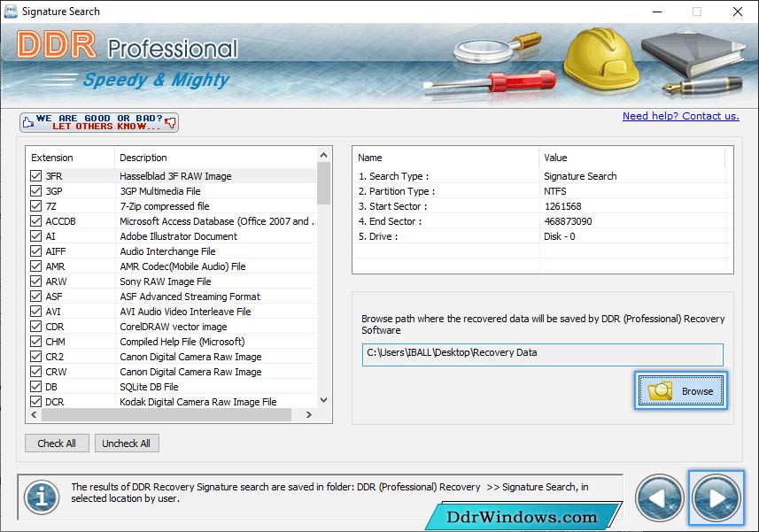Select 'Kodak Digital Camera Raw Image File' text
This screenshot has height=532, width=759.
point(198,401)
